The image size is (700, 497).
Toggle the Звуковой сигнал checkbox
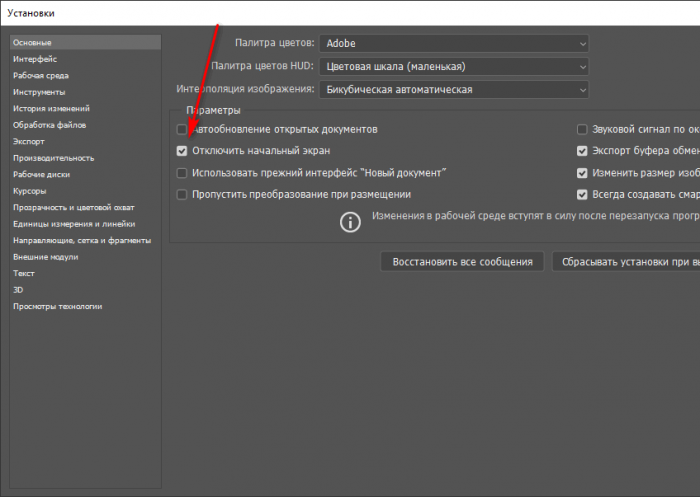pyautogui.click(x=582, y=130)
